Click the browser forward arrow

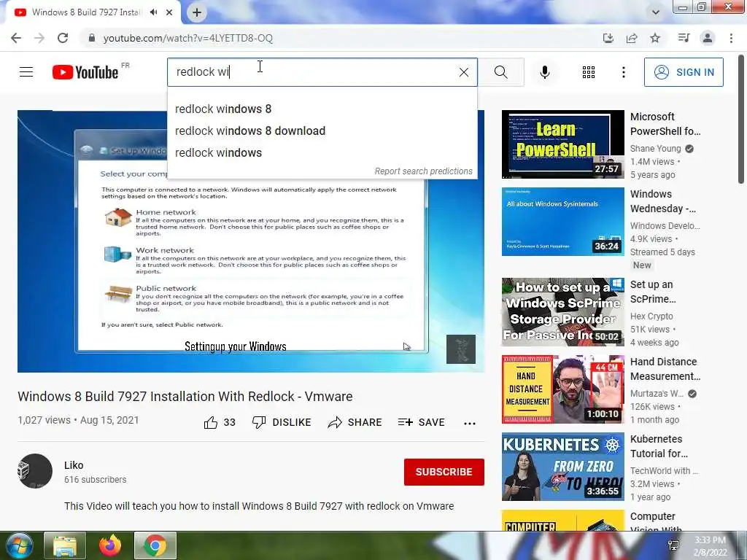click(39, 38)
